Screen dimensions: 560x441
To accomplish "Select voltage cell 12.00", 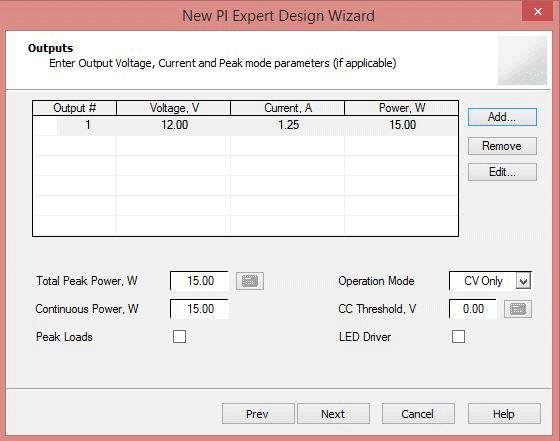I will pyautogui.click(x=174, y=125).
